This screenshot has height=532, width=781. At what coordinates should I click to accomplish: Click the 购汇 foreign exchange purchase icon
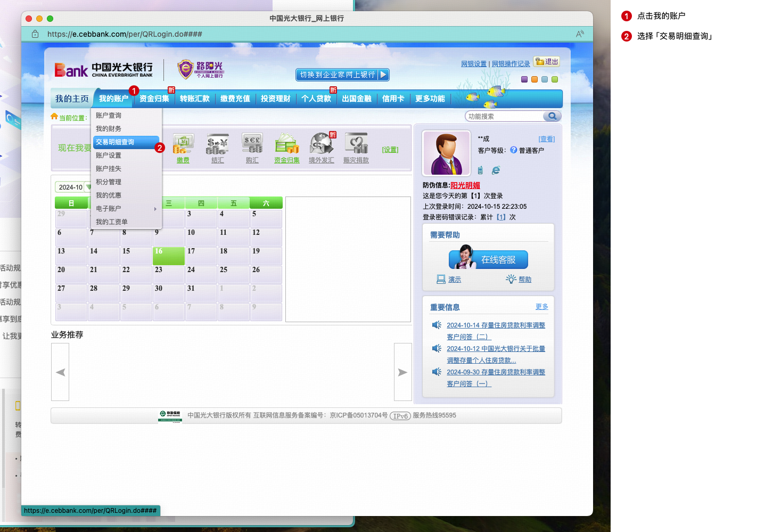[252, 144]
